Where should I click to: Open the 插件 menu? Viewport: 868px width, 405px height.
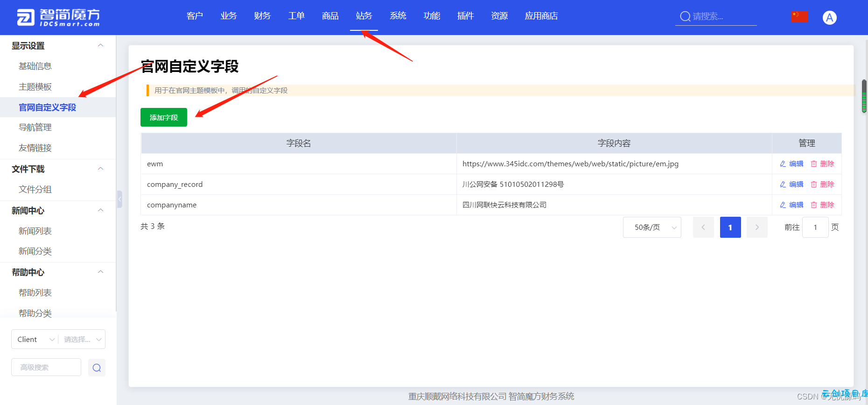pos(466,16)
